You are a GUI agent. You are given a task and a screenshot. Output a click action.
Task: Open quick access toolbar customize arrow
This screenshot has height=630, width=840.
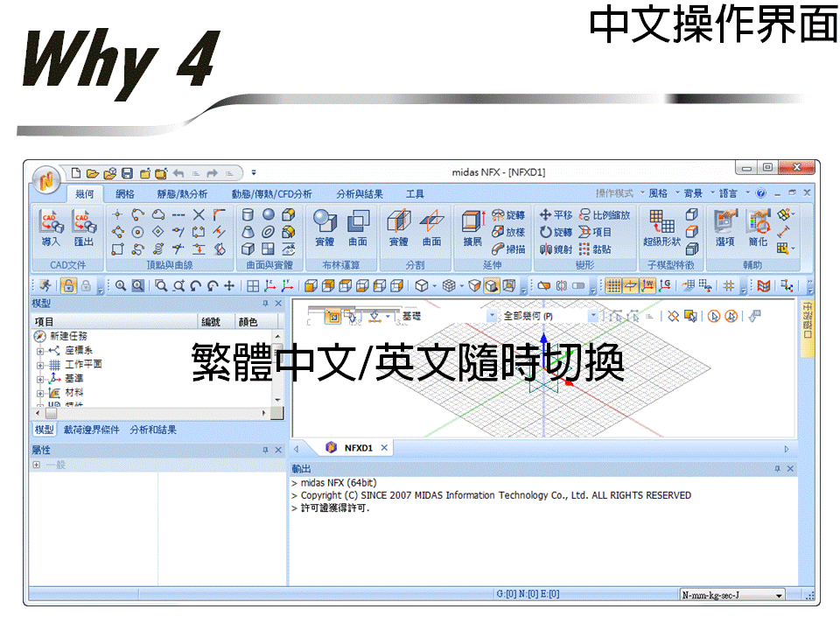point(254,173)
